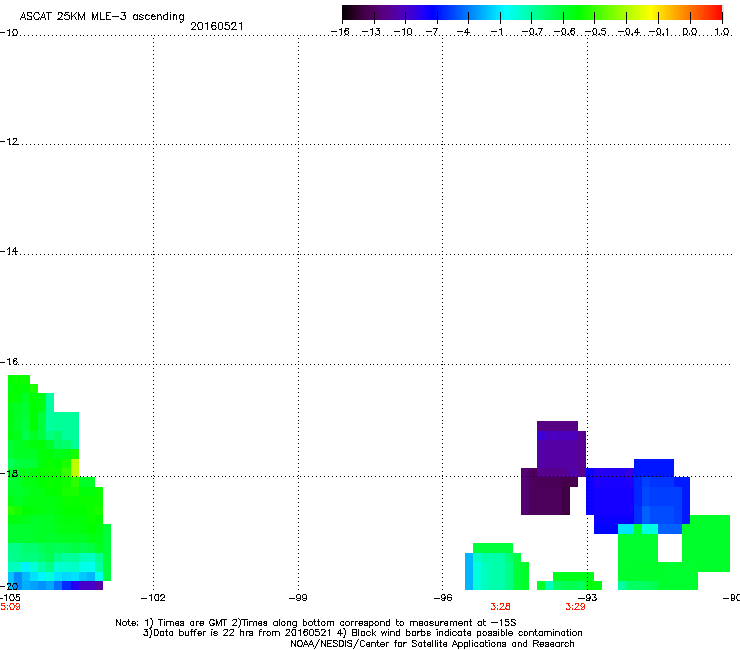
Task: Click colorbar tick label -7
Action: tap(432, 32)
